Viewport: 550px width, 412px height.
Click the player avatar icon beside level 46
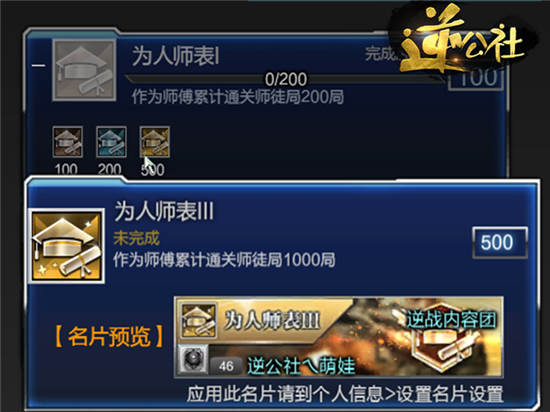pyautogui.click(x=192, y=359)
